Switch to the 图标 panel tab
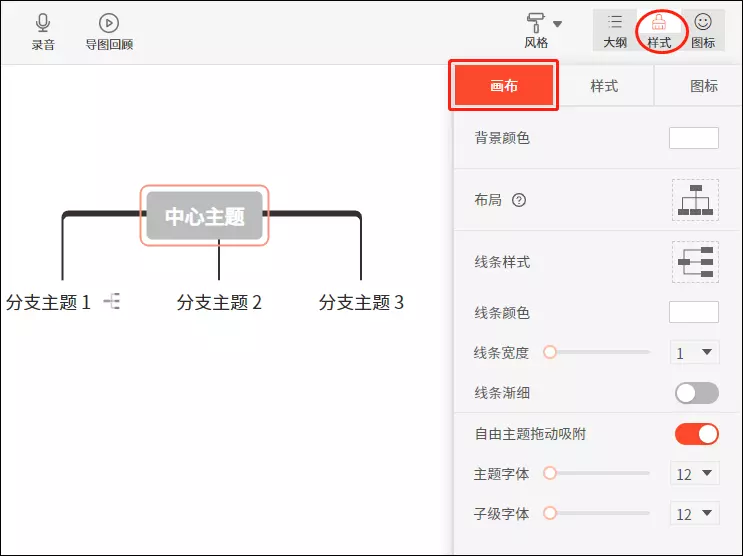The width and height of the screenshot is (743, 556). pyautogui.click(x=704, y=86)
